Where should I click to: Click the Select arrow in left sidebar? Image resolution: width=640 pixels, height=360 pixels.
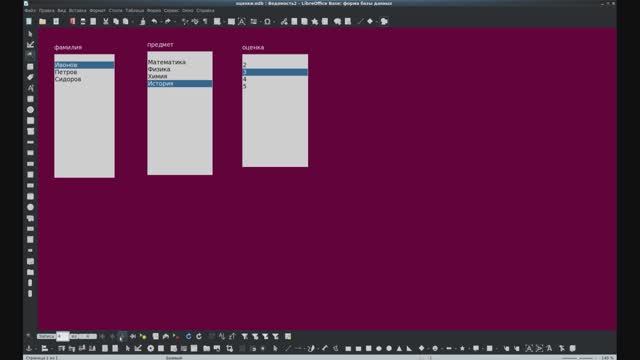tap(30, 34)
